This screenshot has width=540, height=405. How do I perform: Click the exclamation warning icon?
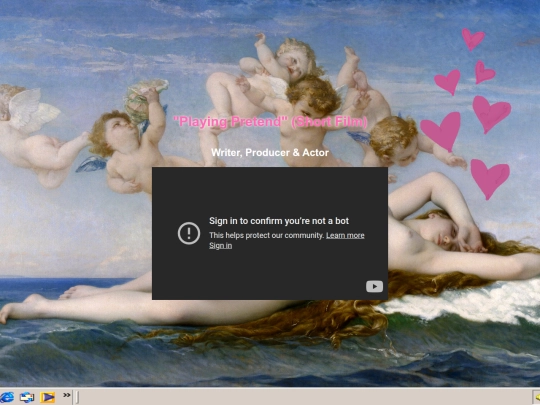point(189,233)
